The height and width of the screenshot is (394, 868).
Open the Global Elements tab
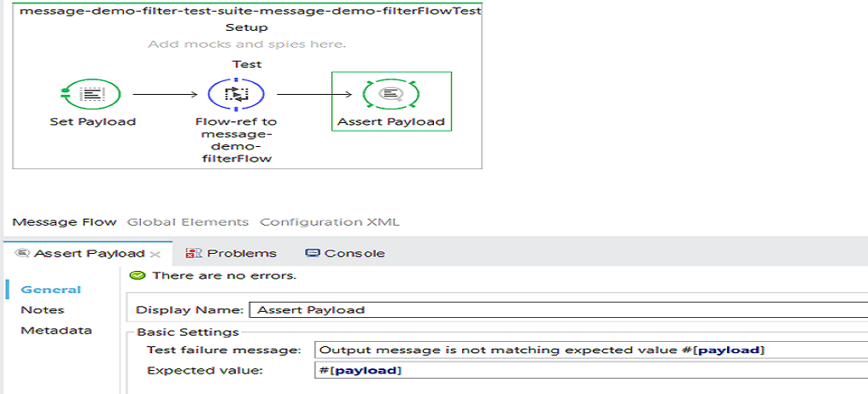pos(188,222)
